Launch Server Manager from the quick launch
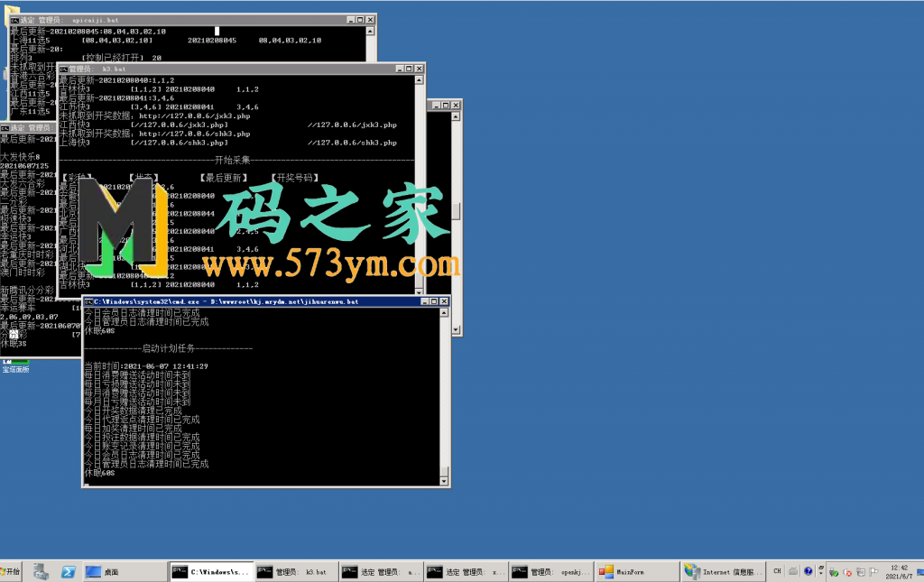The image size is (924, 582). [x=41, y=571]
